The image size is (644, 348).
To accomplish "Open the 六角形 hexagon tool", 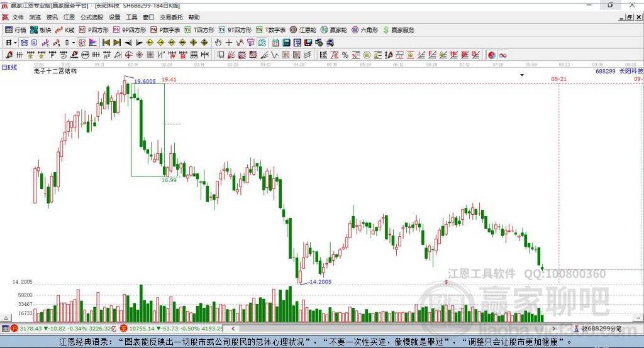I will 365,30.
